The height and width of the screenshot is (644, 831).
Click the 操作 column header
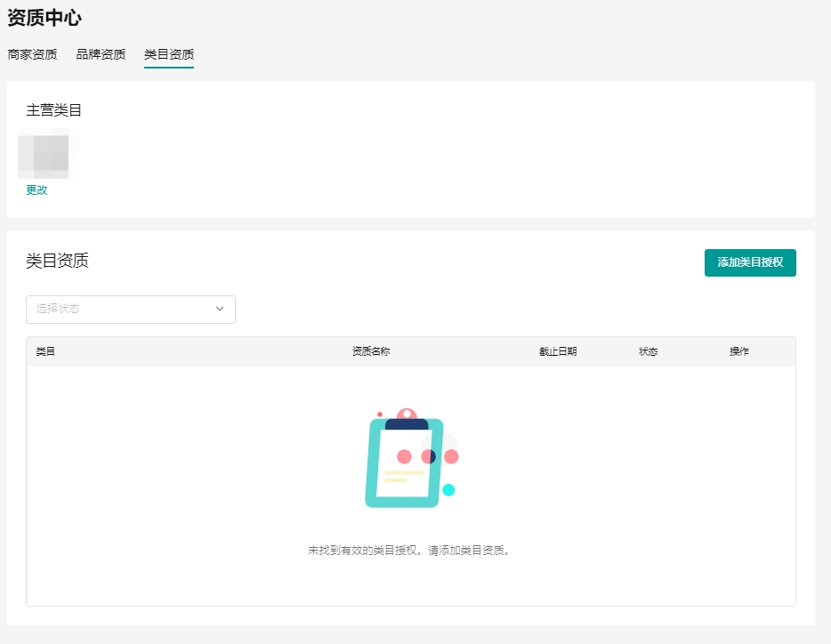click(739, 351)
